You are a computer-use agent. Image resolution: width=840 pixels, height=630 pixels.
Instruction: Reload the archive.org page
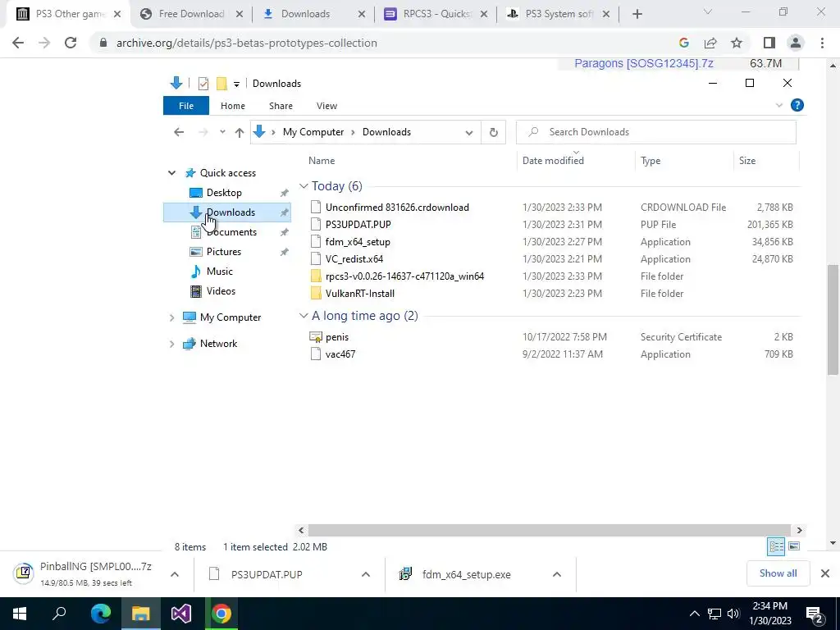[71, 43]
